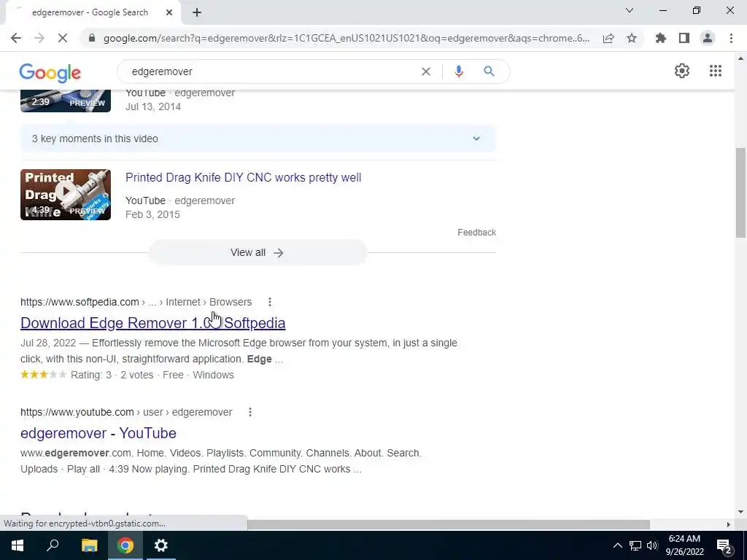Expand 3 key moments in this video

point(258,139)
